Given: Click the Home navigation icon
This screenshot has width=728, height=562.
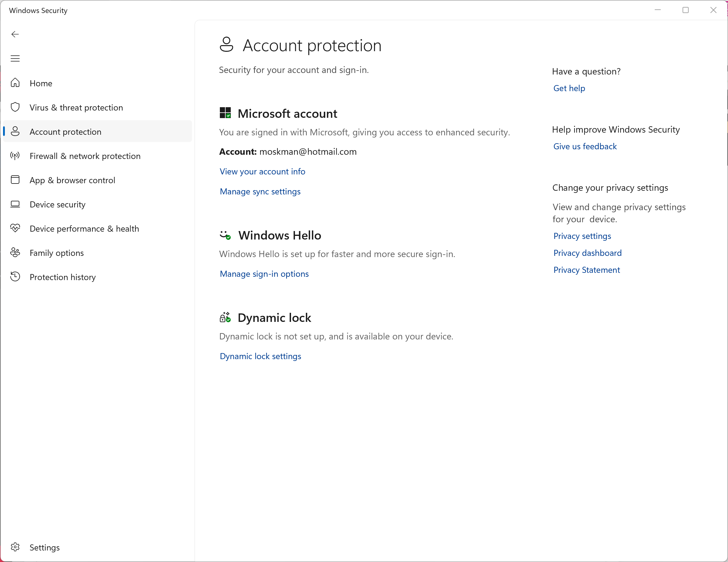Looking at the screenshot, I should [x=16, y=83].
